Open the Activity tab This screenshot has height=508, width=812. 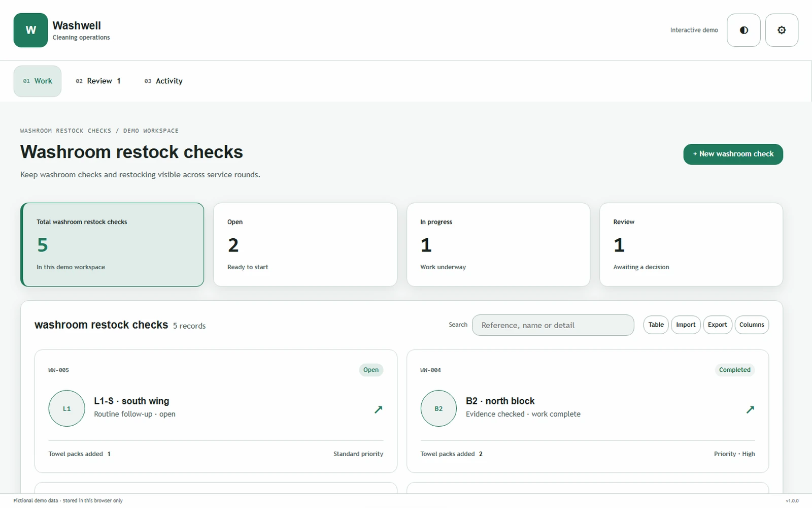click(x=163, y=81)
